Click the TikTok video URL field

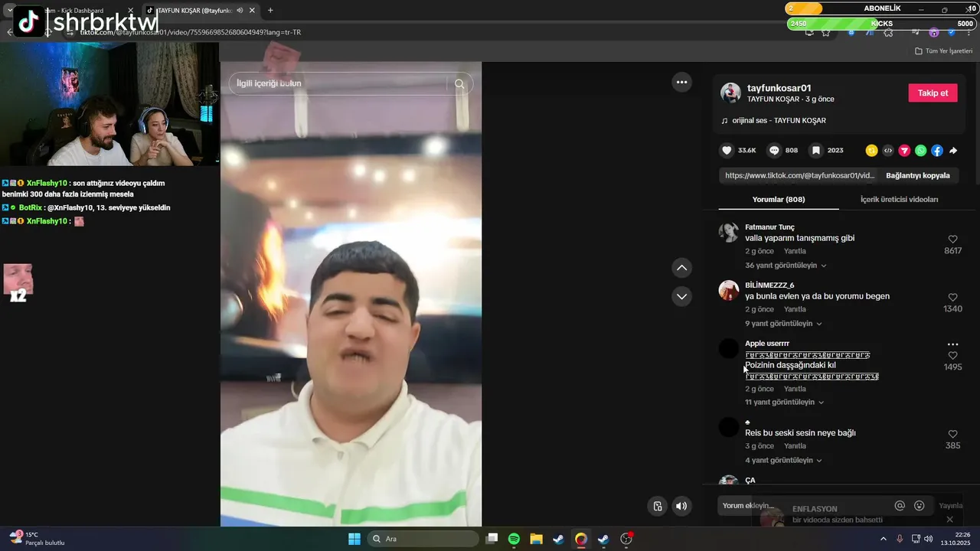[x=799, y=175]
